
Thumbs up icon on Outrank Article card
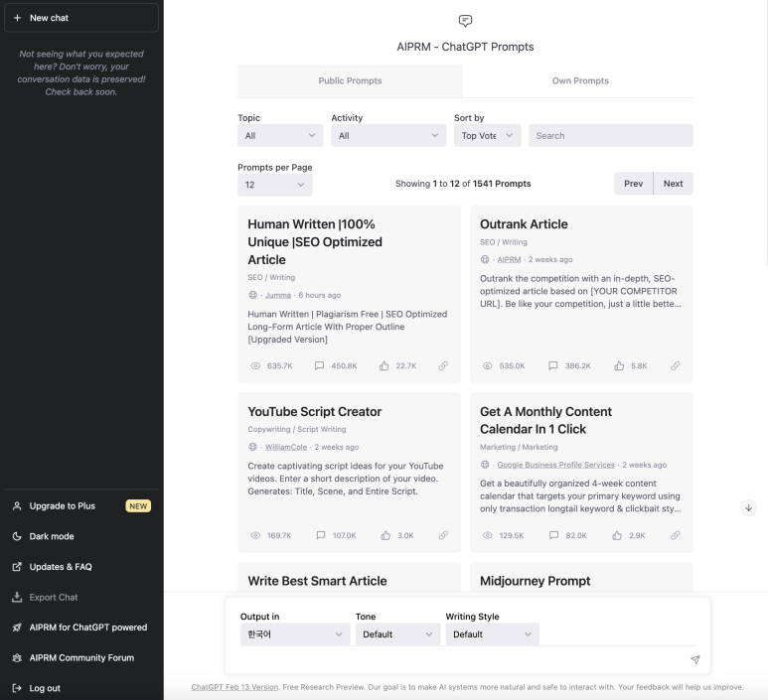point(619,365)
